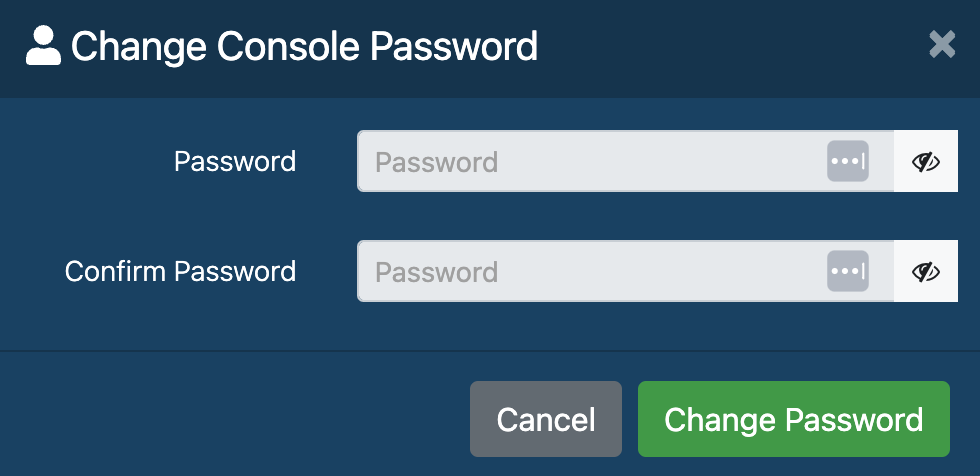Screen dimensions: 980x476
Task: Close the Change Console Password dialog
Action: [942, 44]
